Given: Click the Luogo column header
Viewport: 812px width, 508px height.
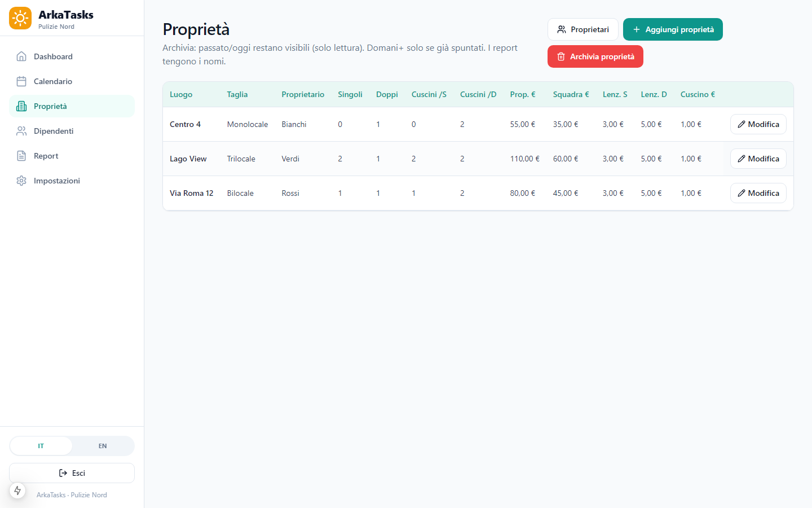Looking at the screenshot, I should [181, 94].
